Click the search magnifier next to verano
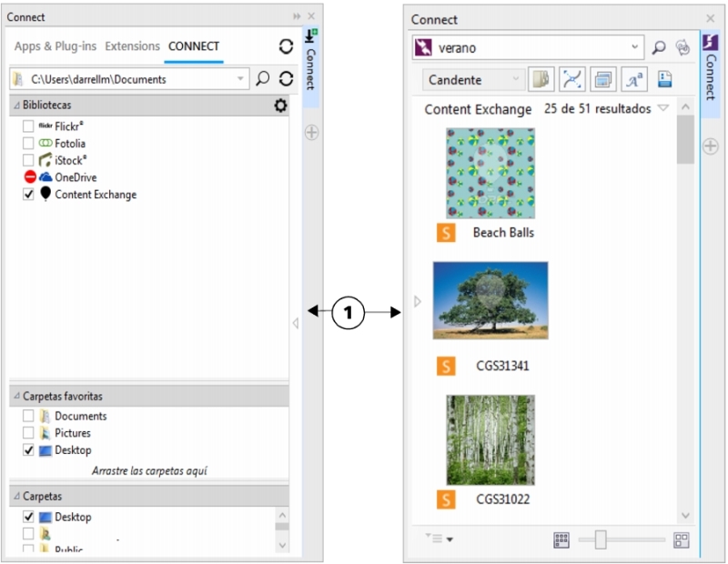 (659, 47)
